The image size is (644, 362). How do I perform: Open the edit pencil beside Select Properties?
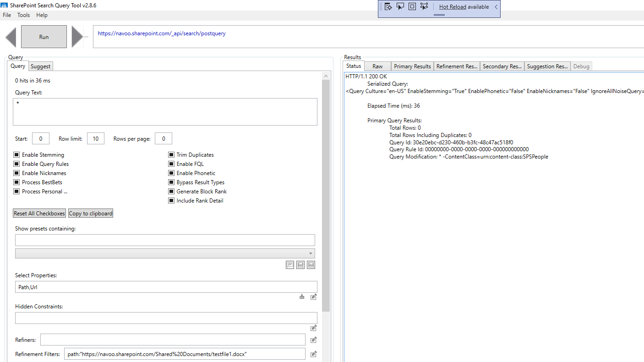pyautogui.click(x=313, y=296)
